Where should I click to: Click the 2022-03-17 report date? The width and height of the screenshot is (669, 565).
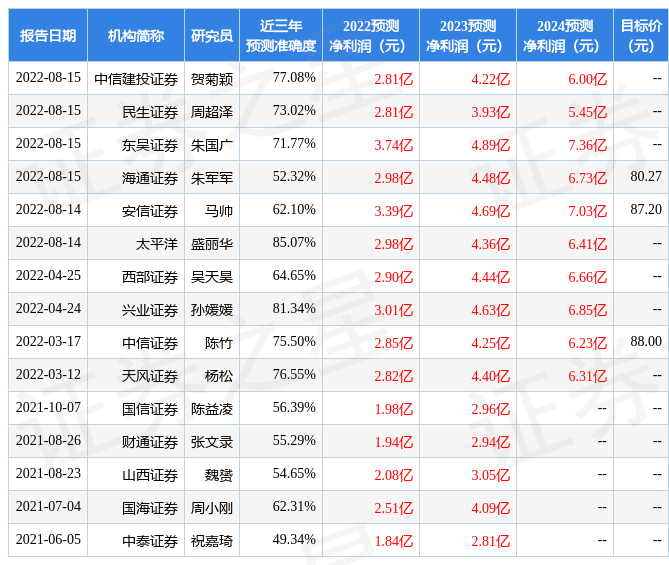click(48, 341)
